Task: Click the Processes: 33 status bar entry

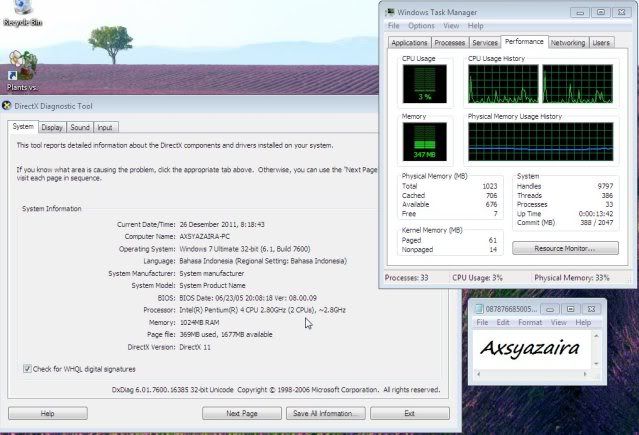Action: [407, 278]
